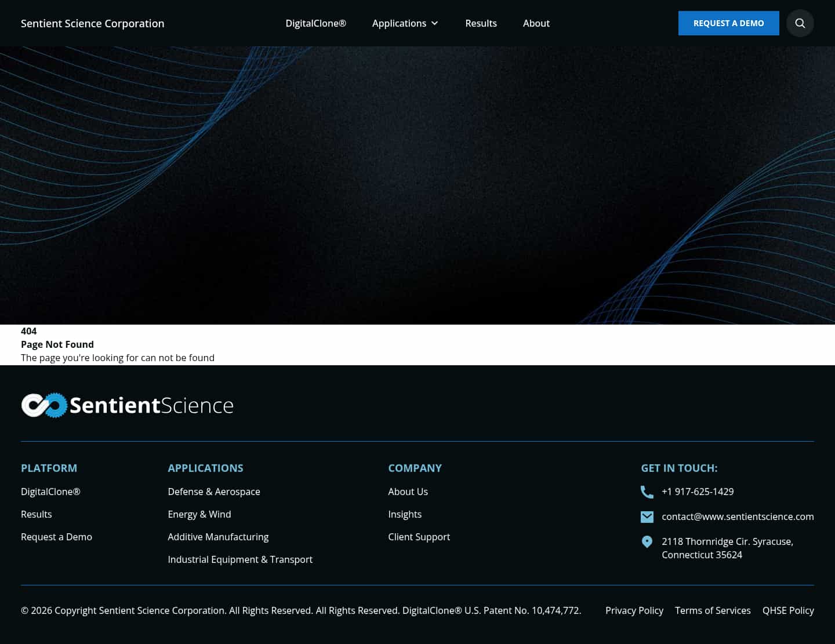Click Sentient Science Corporation site title
Image resolution: width=835 pixels, height=644 pixels.
click(92, 23)
